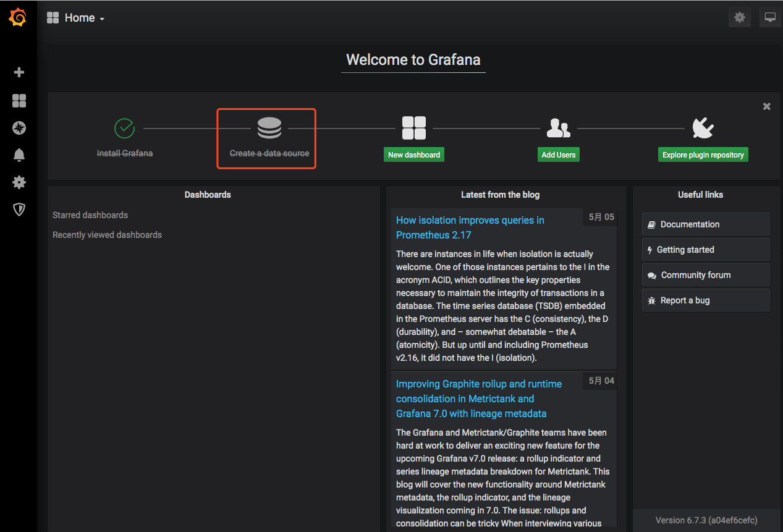Click the Install Grafana step label
Image resolution: width=783 pixels, height=532 pixels.
[x=125, y=153]
